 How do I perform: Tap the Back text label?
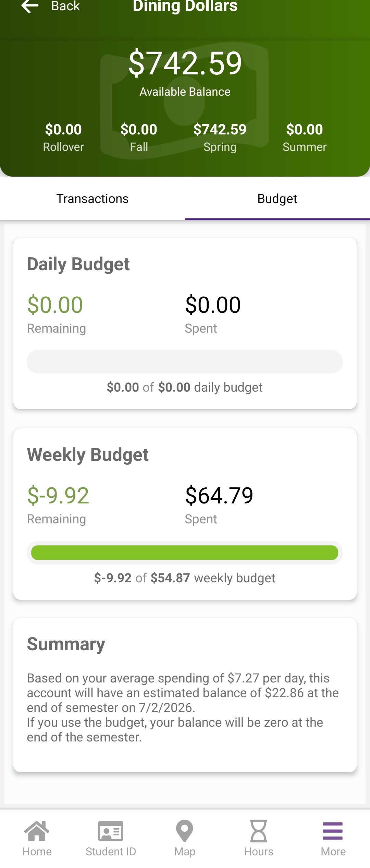pyautogui.click(x=65, y=6)
